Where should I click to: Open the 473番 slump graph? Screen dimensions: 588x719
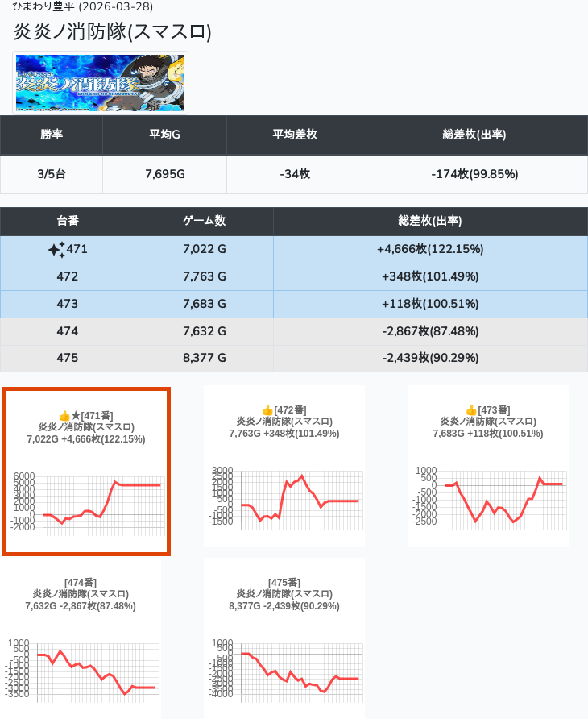(x=488, y=496)
